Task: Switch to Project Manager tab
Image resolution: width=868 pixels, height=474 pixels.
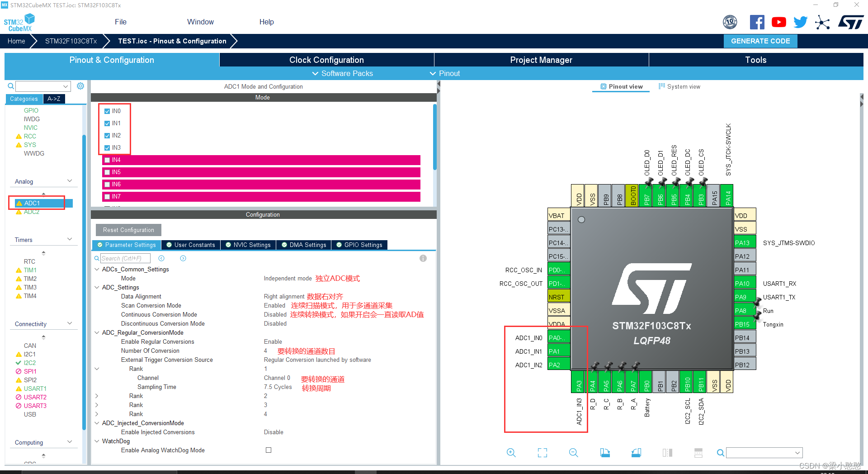Action: coord(541,60)
